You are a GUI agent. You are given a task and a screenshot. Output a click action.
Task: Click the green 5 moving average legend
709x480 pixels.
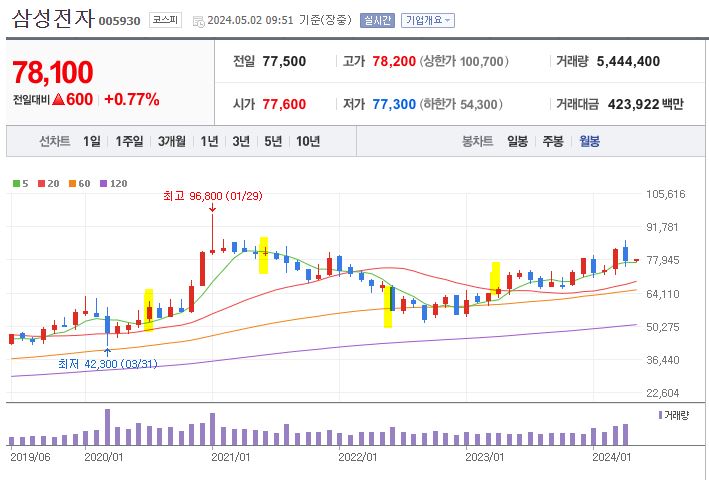click(x=20, y=184)
